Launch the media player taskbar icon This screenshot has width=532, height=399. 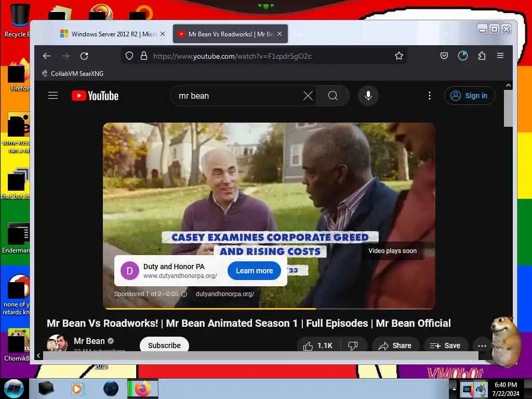77,389
